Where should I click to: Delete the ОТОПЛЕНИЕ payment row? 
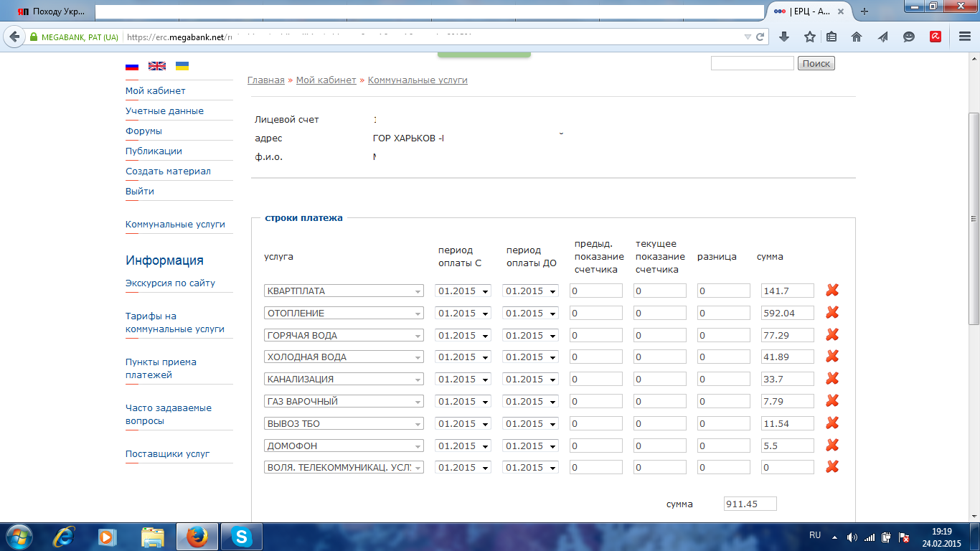tap(832, 313)
